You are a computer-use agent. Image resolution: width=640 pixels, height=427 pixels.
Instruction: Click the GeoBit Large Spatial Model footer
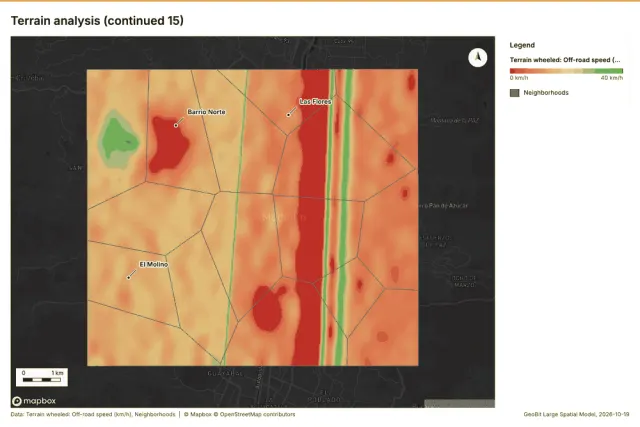(576, 414)
